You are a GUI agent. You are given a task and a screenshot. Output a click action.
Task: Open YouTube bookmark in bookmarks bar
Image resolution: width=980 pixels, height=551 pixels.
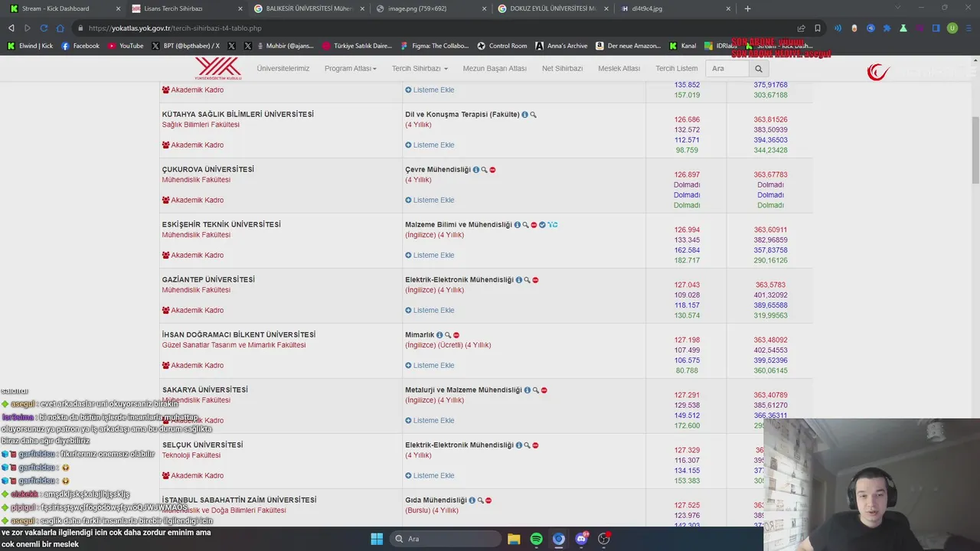point(126,46)
